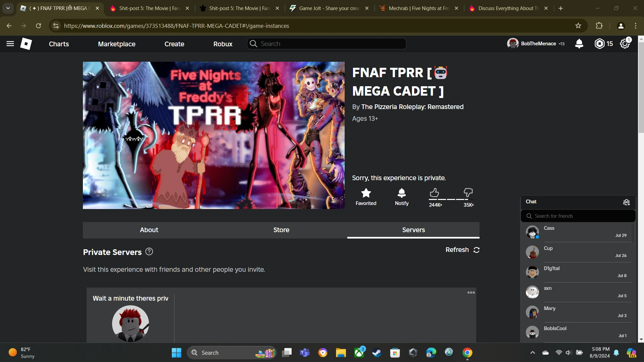Open the Robux balance menu showing 15
644x362 pixels.
click(x=603, y=44)
